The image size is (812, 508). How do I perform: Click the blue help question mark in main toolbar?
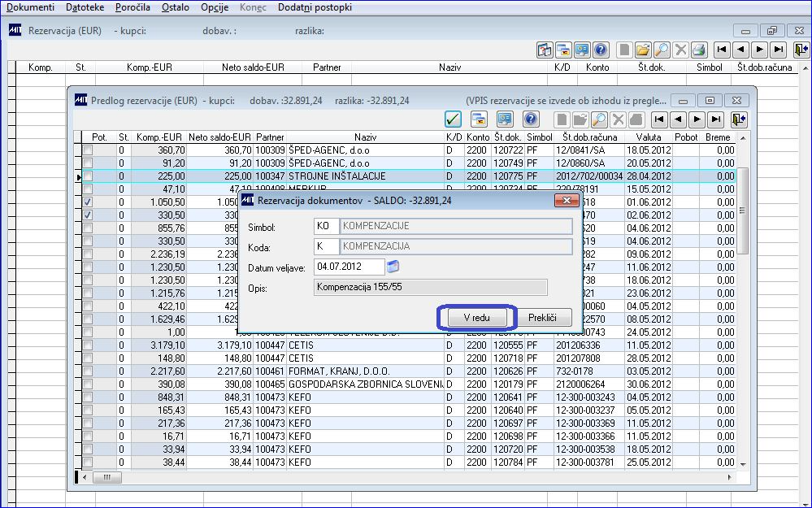pyautogui.click(x=600, y=50)
